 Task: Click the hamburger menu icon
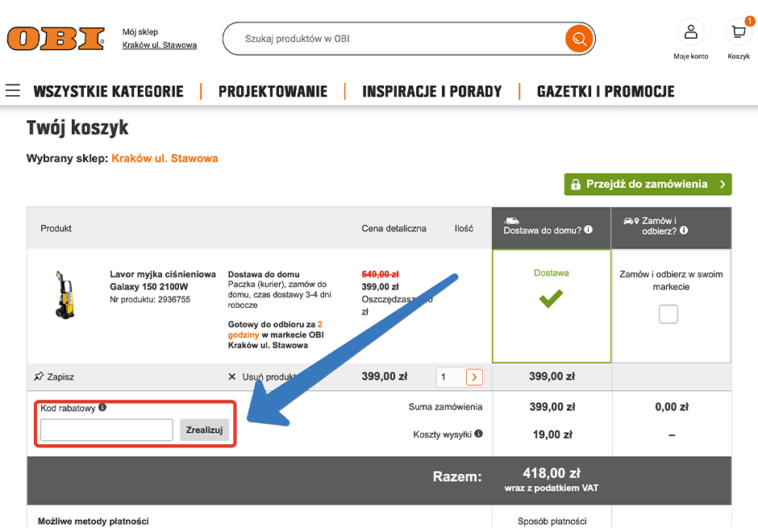tap(12, 91)
